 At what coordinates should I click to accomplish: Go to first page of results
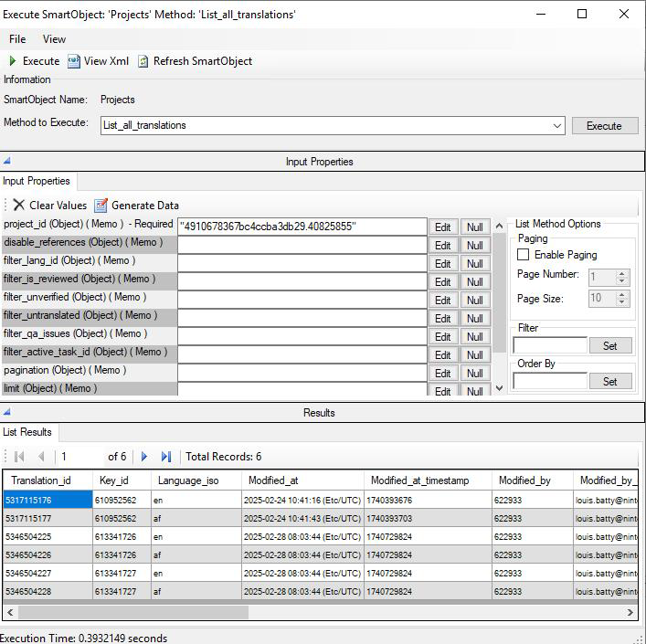point(19,457)
